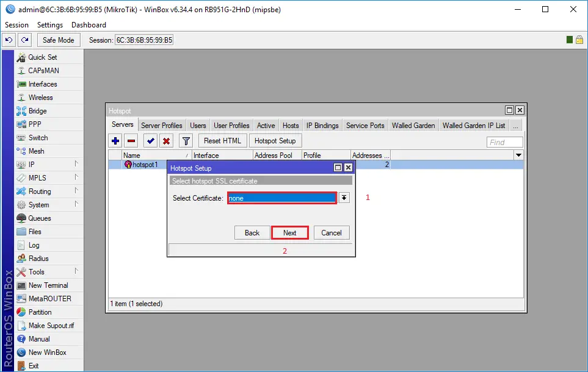Close Hotspot Setup dialog with X
Viewport: 588px width, 372px height.
tap(349, 168)
